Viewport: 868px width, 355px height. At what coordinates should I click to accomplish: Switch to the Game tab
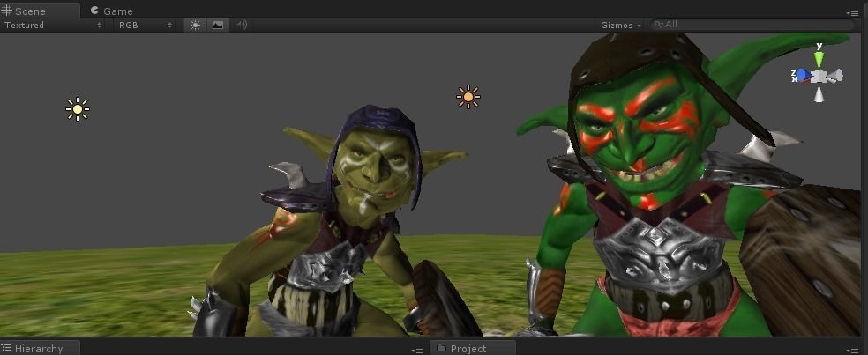click(112, 11)
